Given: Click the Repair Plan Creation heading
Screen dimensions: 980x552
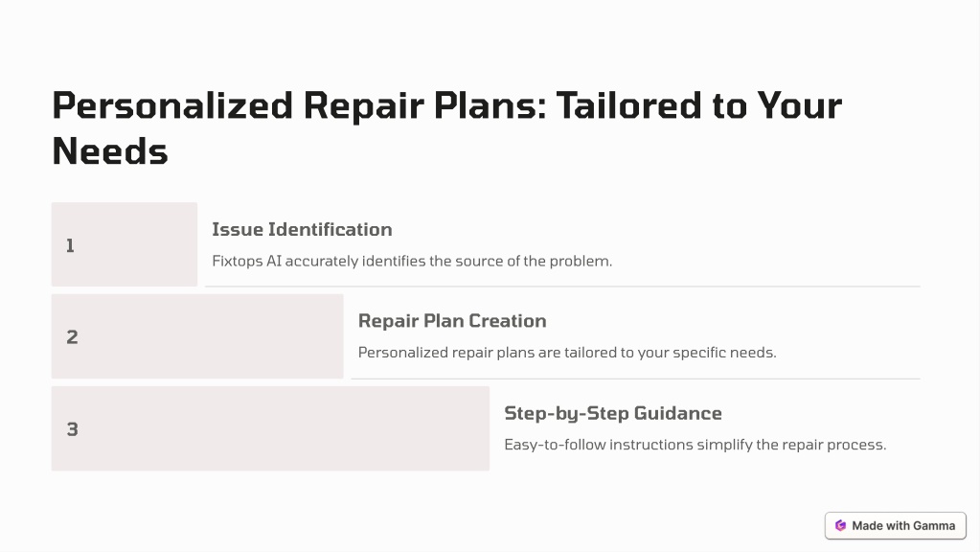Looking at the screenshot, I should point(452,321).
